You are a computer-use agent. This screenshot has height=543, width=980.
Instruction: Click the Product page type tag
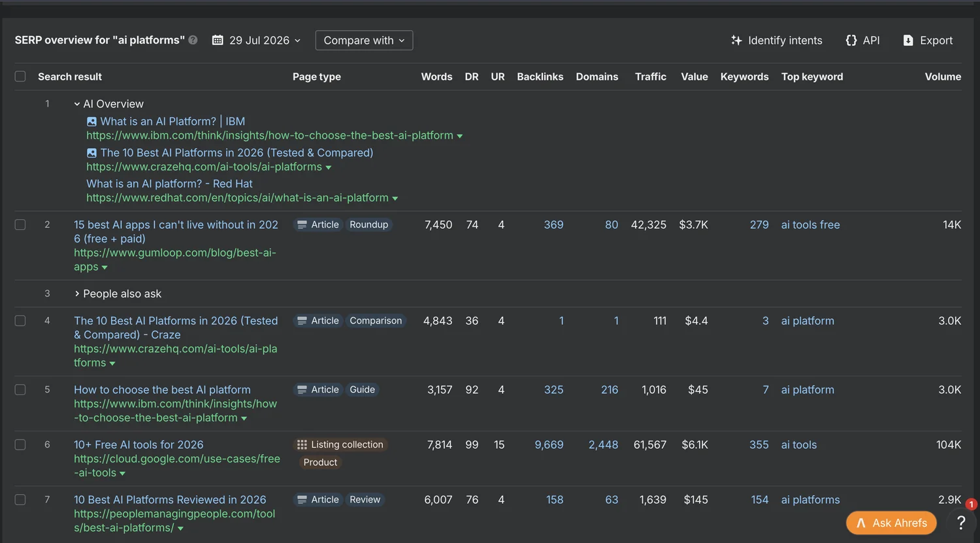(x=320, y=463)
